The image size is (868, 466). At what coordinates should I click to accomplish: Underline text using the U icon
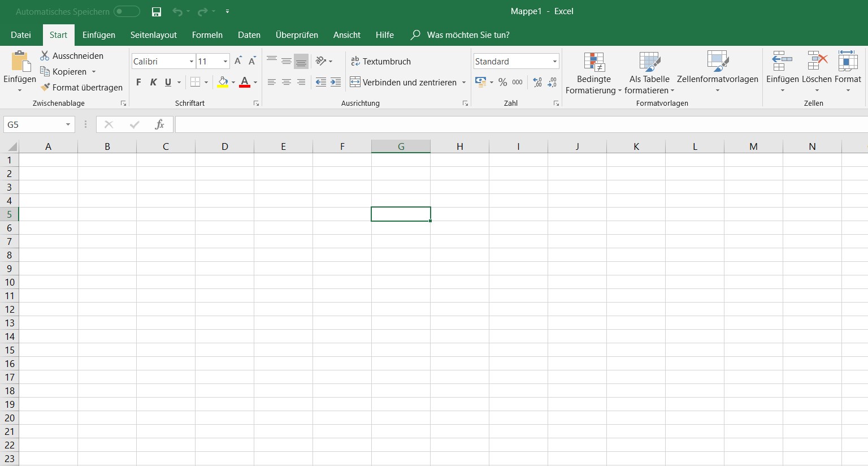168,82
